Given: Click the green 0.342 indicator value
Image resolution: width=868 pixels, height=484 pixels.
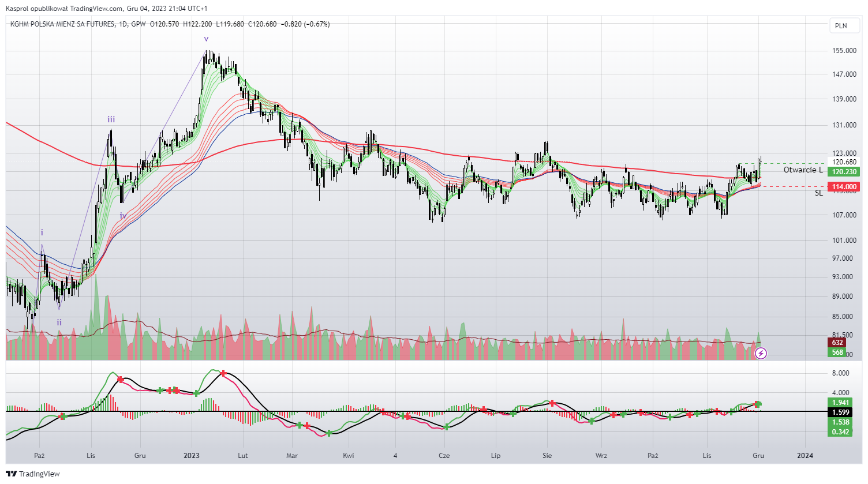Looking at the screenshot, I should click(x=840, y=432).
